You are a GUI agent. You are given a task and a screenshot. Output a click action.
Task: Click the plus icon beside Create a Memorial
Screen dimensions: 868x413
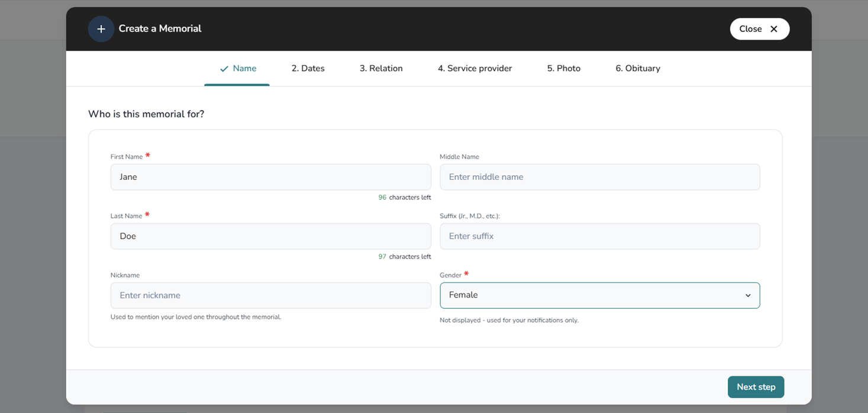click(101, 29)
